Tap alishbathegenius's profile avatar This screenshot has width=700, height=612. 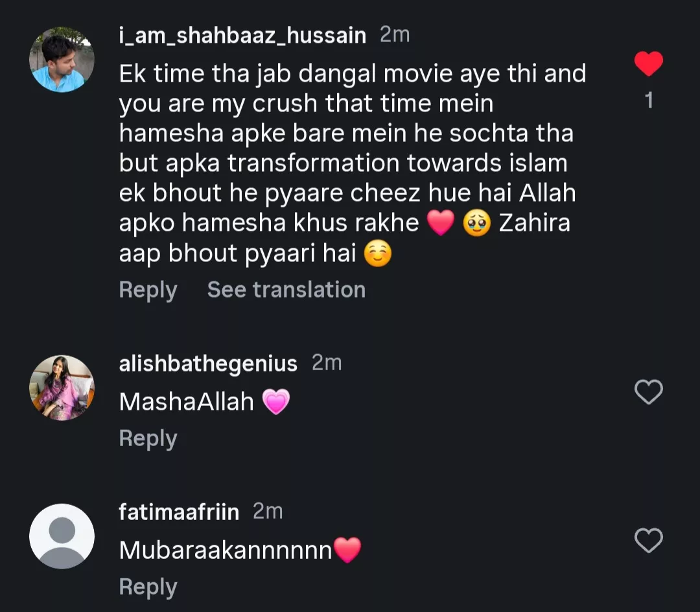(x=62, y=388)
